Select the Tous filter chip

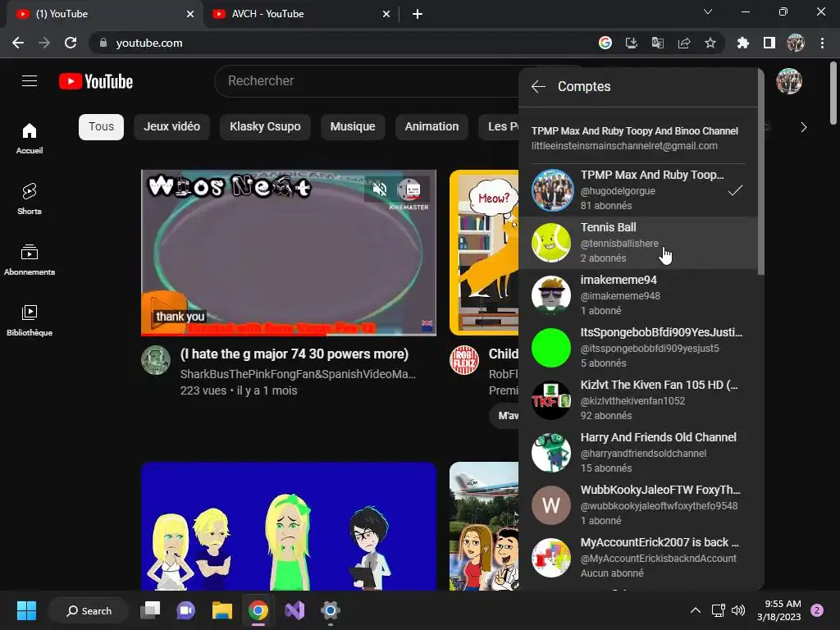point(101,127)
